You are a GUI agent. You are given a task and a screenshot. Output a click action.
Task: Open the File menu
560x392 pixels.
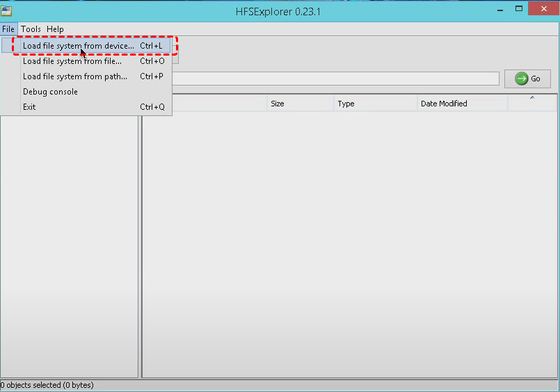pos(8,29)
